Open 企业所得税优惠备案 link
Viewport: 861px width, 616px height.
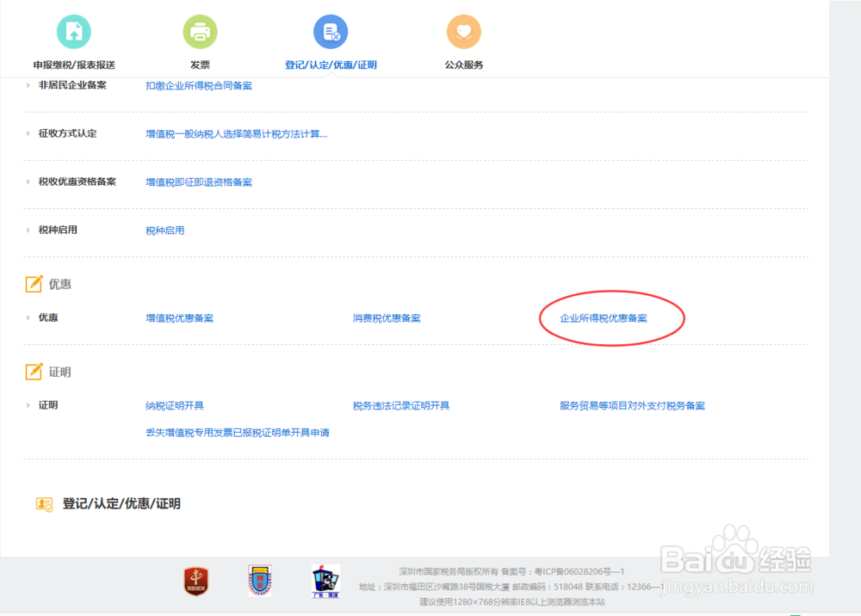click(604, 318)
